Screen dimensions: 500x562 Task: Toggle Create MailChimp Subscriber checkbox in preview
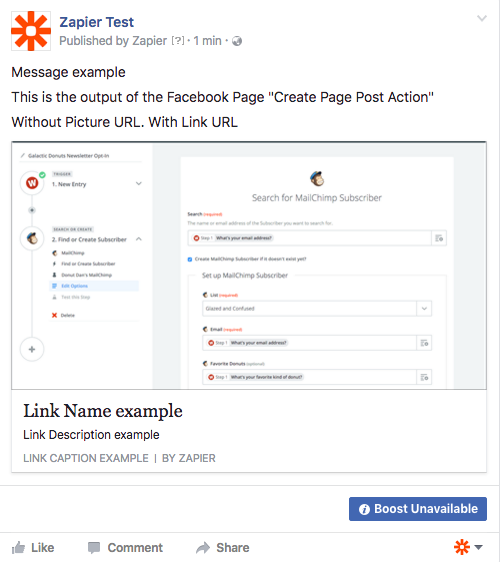(190, 259)
